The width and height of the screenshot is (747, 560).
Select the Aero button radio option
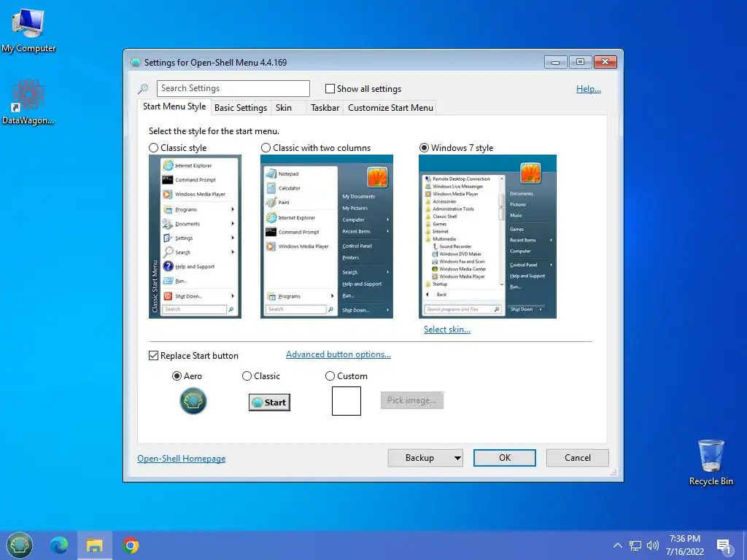point(177,376)
